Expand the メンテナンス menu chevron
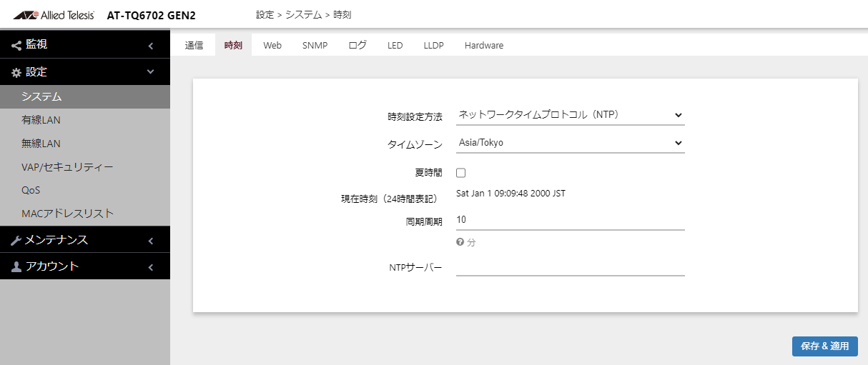This screenshot has height=365, width=868. click(x=151, y=241)
